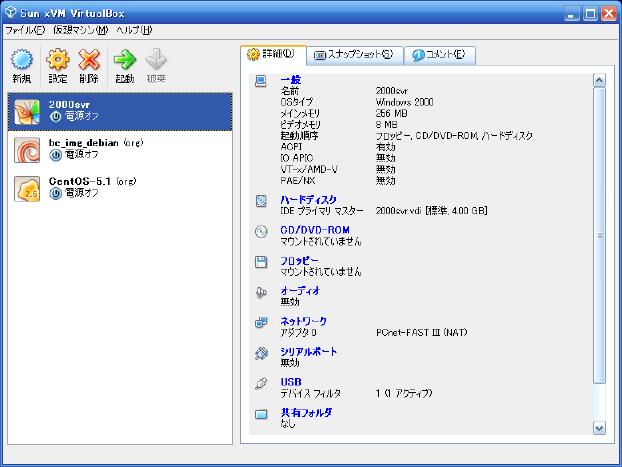Click the VT-x/AMD-V label
This screenshot has height=467, width=622.
pyautogui.click(x=309, y=169)
